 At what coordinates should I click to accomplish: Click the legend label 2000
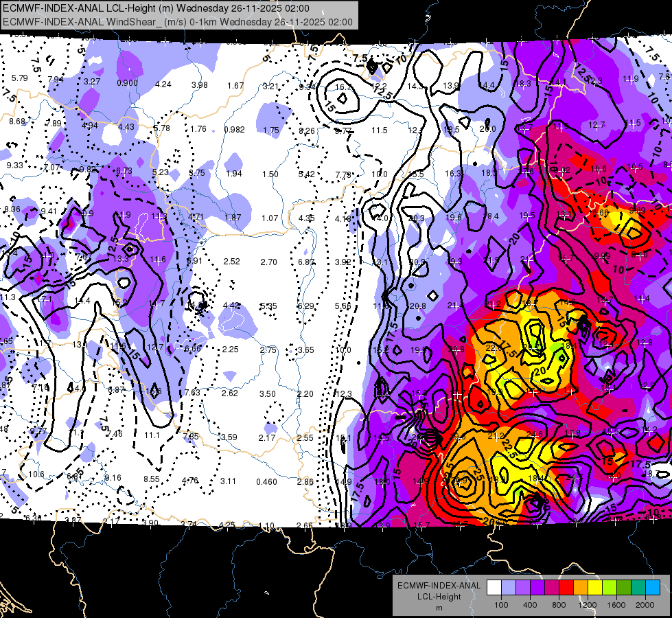pos(645,605)
